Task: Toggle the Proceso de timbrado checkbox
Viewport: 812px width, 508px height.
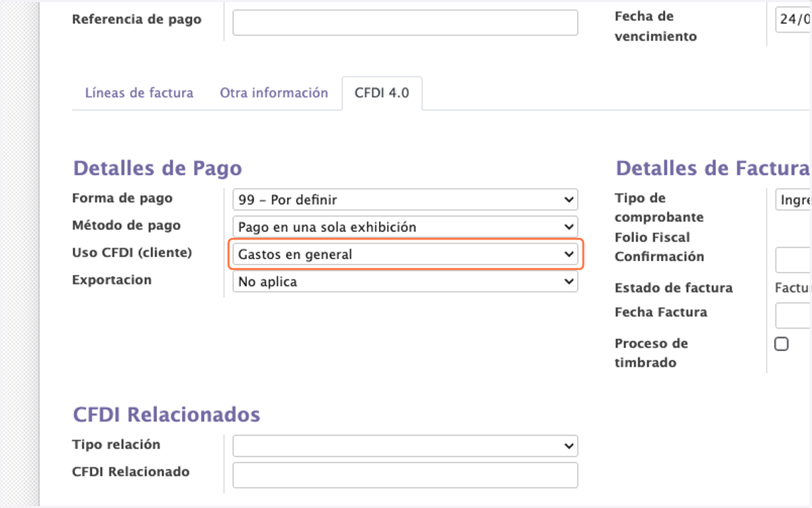Action: pos(782,344)
